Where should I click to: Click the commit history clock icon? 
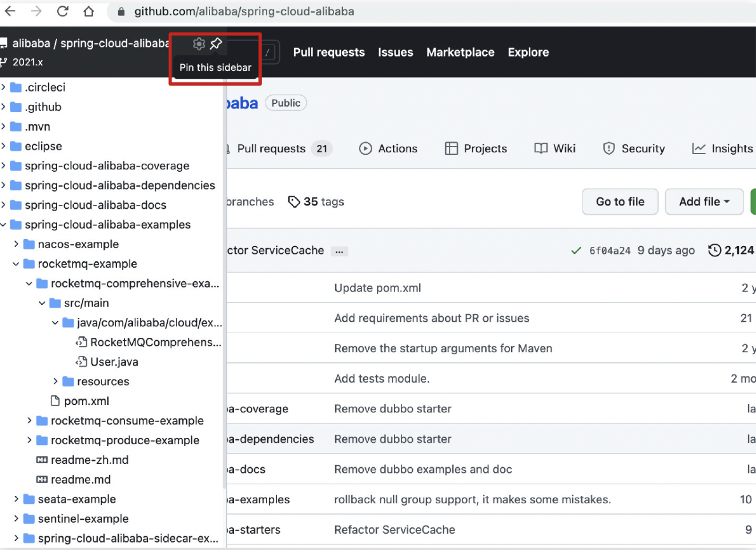tap(714, 250)
